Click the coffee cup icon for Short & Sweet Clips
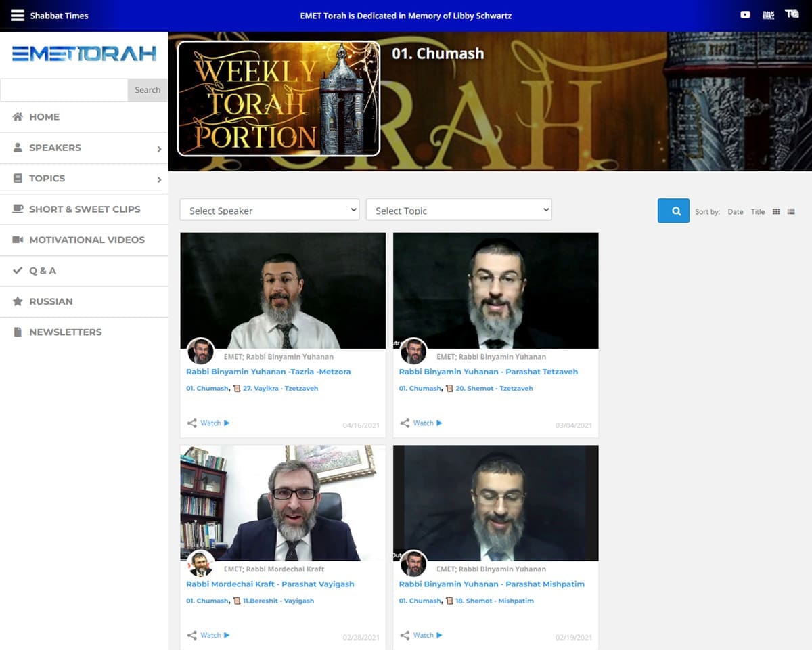The height and width of the screenshot is (650, 812). click(x=18, y=209)
